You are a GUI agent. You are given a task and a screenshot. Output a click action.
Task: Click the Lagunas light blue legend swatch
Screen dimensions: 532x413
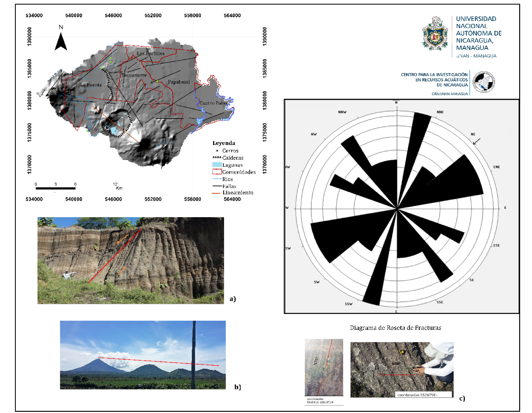click(217, 165)
